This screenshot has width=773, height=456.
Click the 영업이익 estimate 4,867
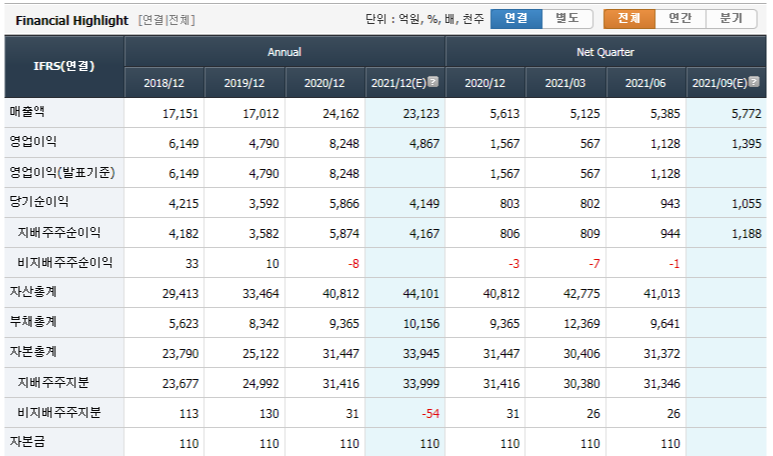click(x=424, y=144)
